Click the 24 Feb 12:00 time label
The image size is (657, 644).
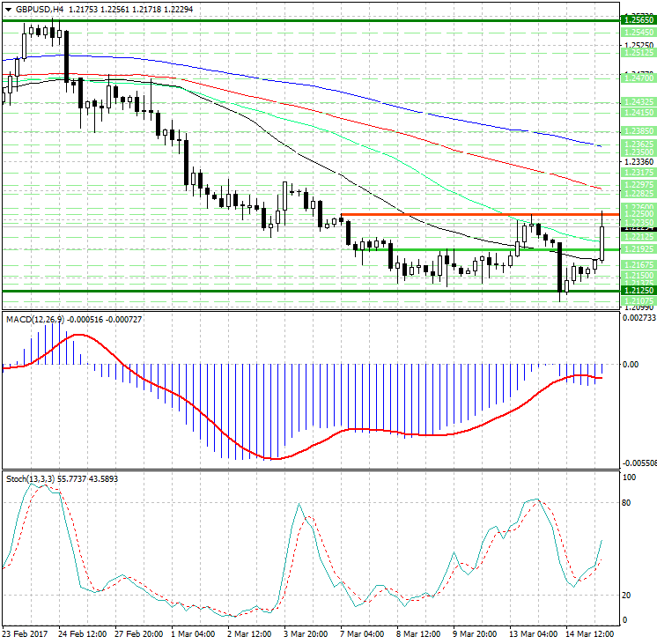[x=82, y=633]
